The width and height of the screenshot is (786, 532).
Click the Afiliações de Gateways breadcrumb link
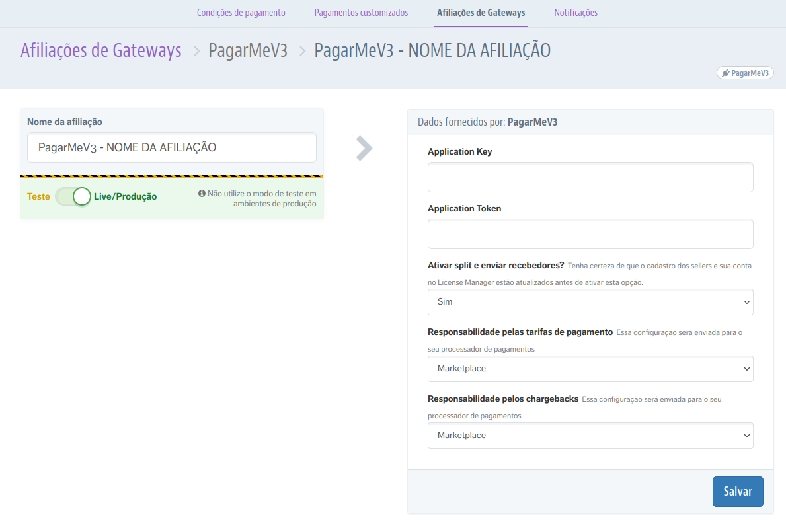[x=100, y=50]
